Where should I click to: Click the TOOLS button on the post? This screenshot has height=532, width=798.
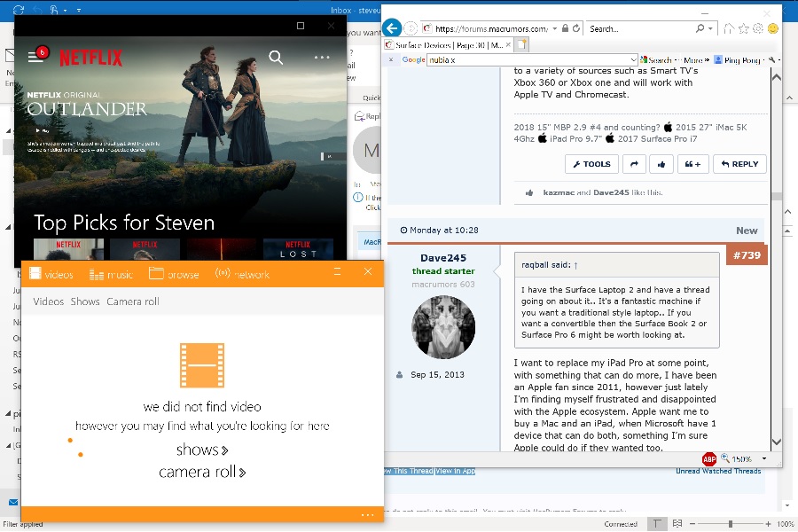coord(591,164)
